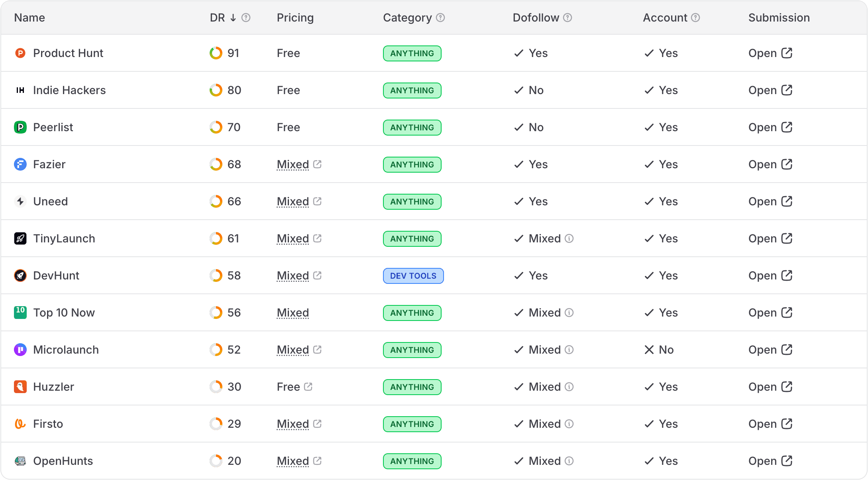Click the info icon beside Firsto's Mixed dofollow
Viewport: 868px width, 480px height.
tap(570, 424)
